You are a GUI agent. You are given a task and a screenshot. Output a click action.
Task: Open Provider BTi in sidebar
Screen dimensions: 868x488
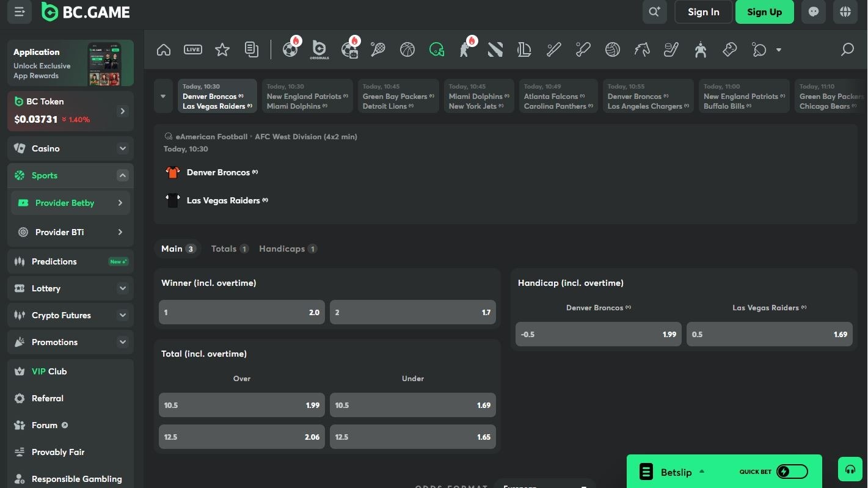coord(70,232)
